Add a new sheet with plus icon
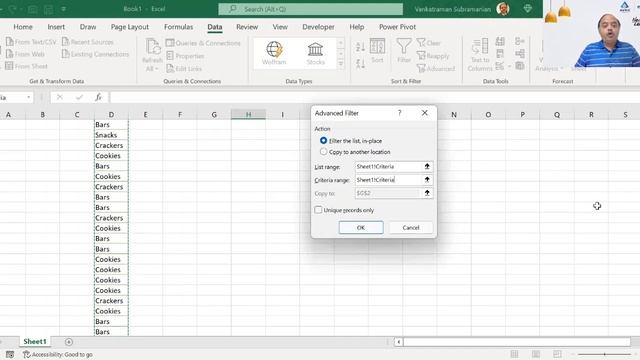The image size is (640, 360). point(69,342)
